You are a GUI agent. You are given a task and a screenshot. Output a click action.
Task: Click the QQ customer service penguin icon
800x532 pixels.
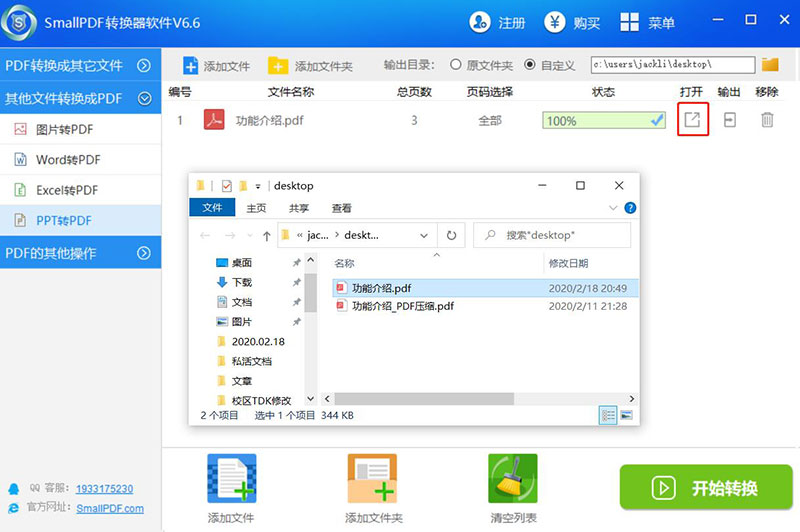tap(14, 489)
